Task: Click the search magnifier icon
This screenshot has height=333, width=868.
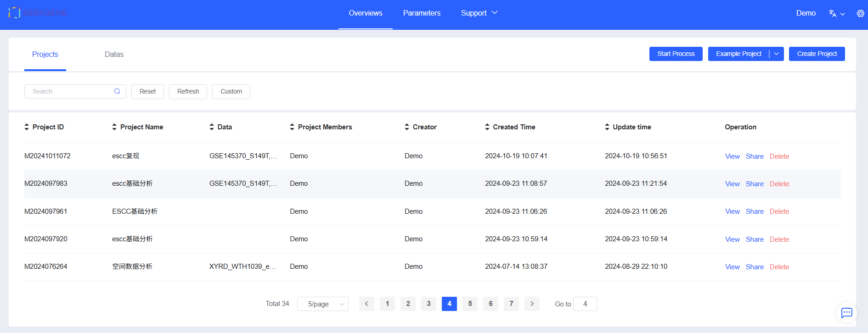Action: click(117, 91)
